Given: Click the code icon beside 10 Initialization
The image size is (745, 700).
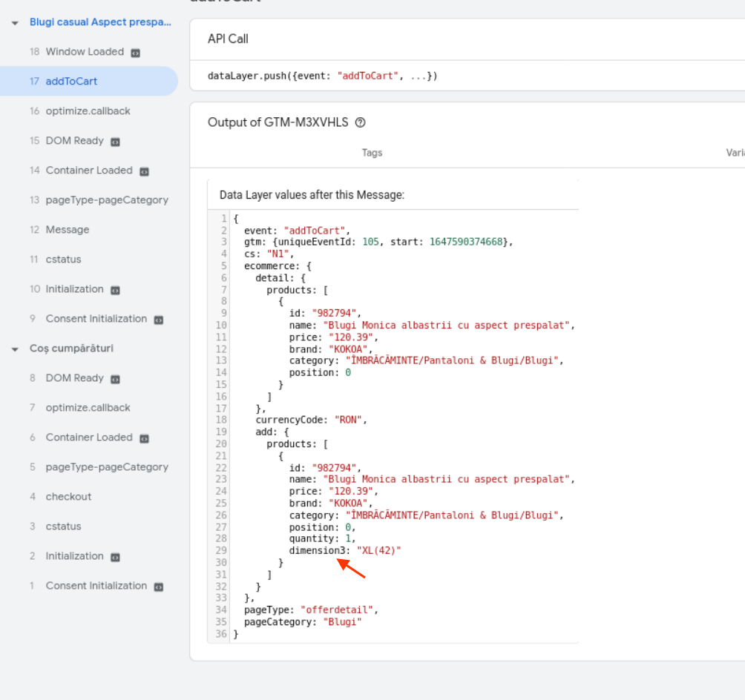Looking at the screenshot, I should (115, 290).
